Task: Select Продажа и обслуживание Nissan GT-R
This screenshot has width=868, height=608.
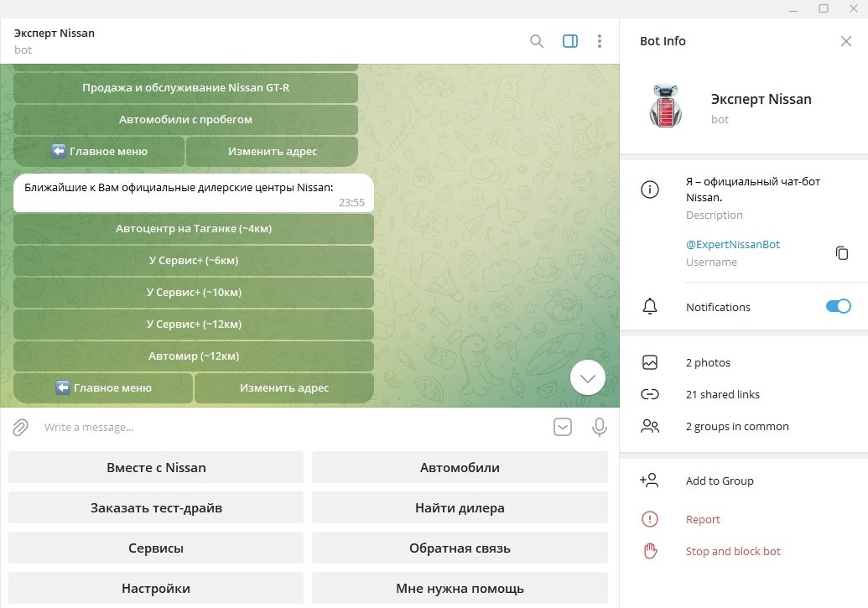Action: [x=185, y=87]
